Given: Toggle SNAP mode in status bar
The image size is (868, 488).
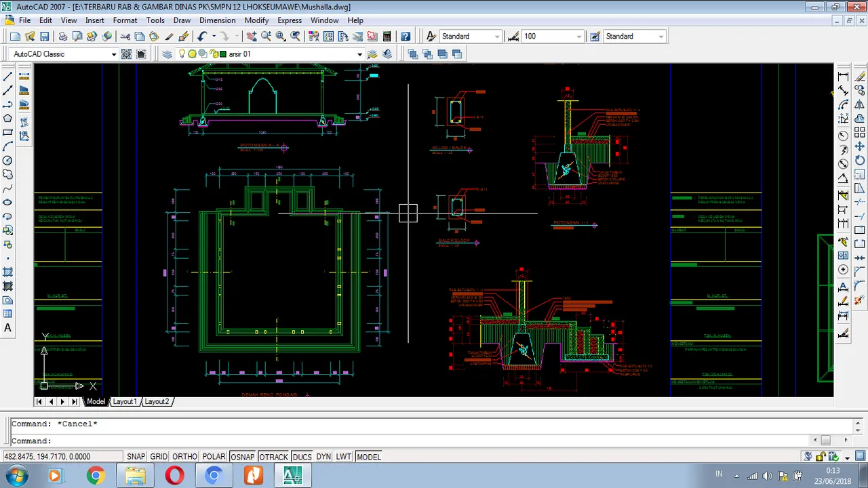Looking at the screenshot, I should (136, 457).
